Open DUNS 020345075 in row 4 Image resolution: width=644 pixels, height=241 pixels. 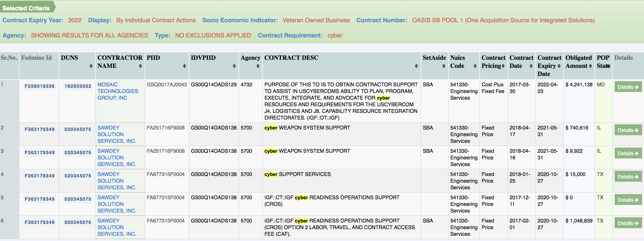click(x=78, y=176)
